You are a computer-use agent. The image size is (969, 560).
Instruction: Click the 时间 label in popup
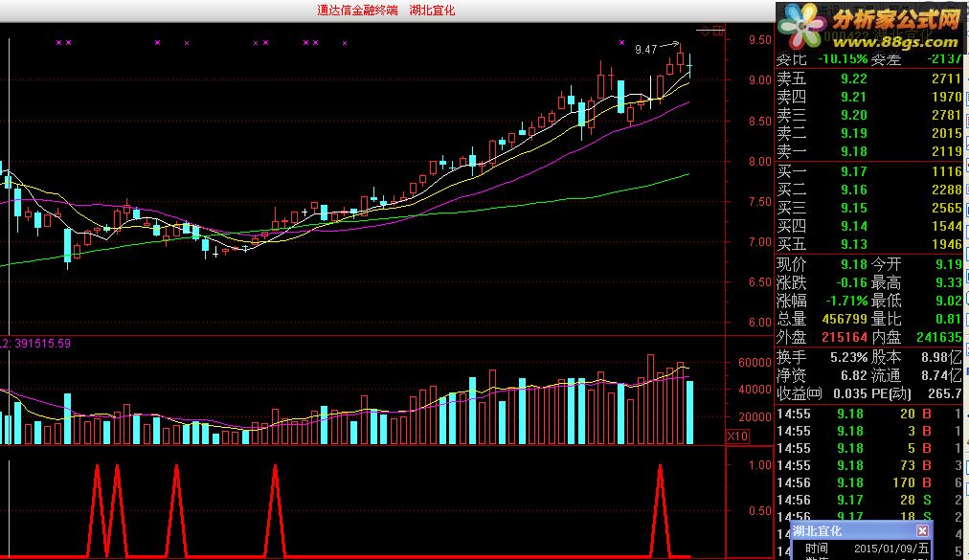pyautogui.click(x=817, y=549)
